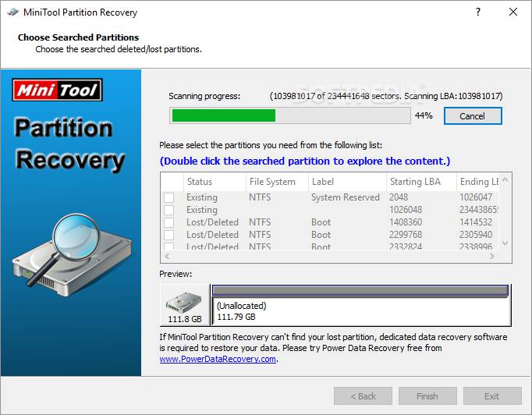
Task: Click the green scanning progress bar
Action: pos(290,115)
